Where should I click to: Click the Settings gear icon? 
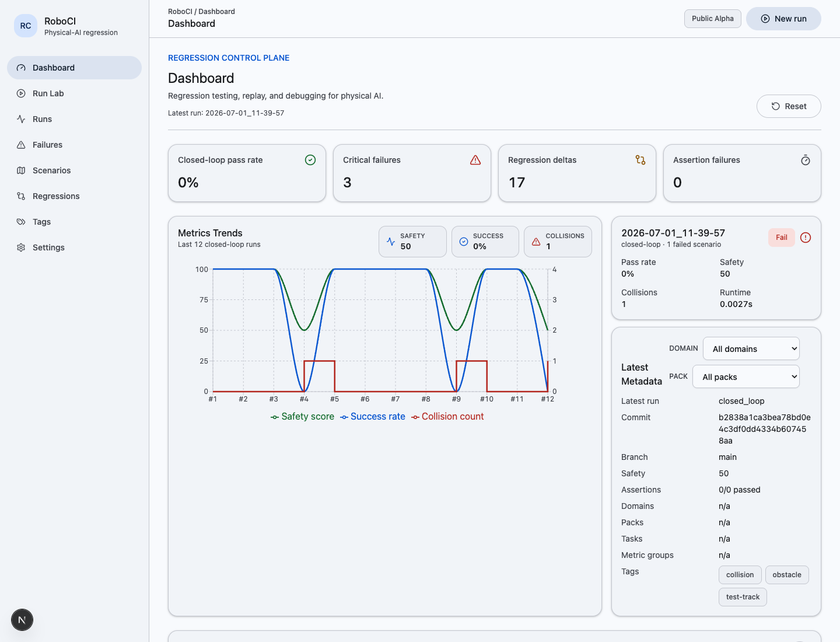21,247
